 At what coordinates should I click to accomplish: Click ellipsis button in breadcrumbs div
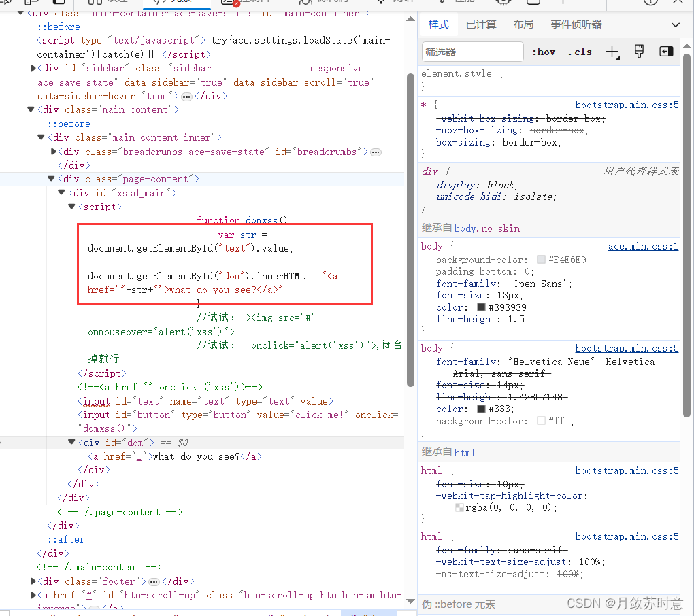(376, 152)
